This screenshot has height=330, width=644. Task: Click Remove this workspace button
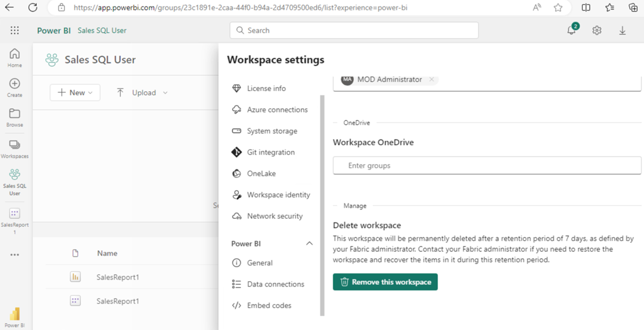(385, 282)
